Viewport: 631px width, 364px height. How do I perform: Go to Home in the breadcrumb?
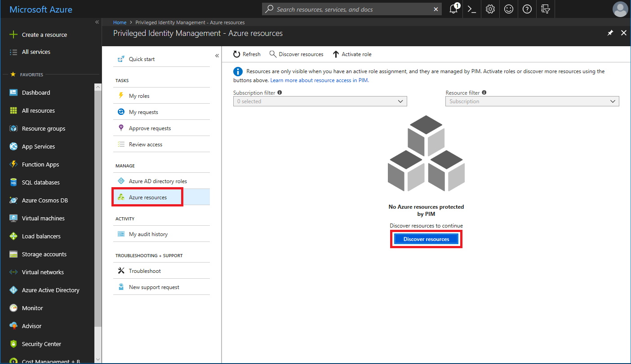(120, 22)
